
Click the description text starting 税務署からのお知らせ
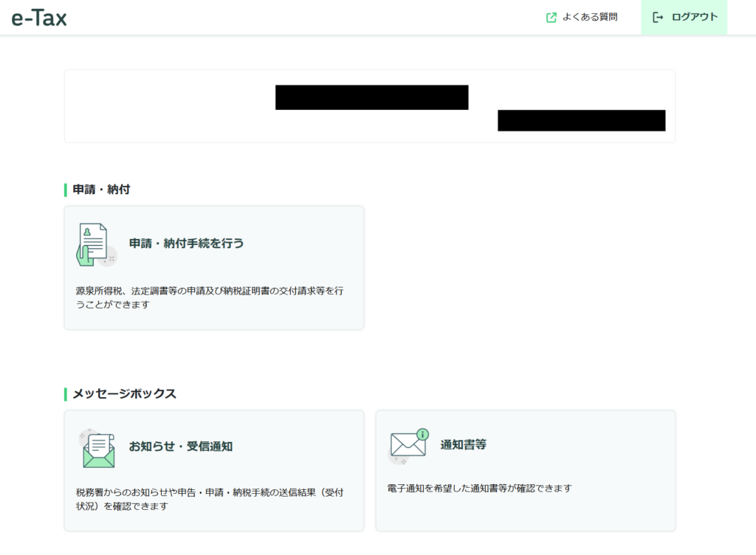click(x=209, y=499)
